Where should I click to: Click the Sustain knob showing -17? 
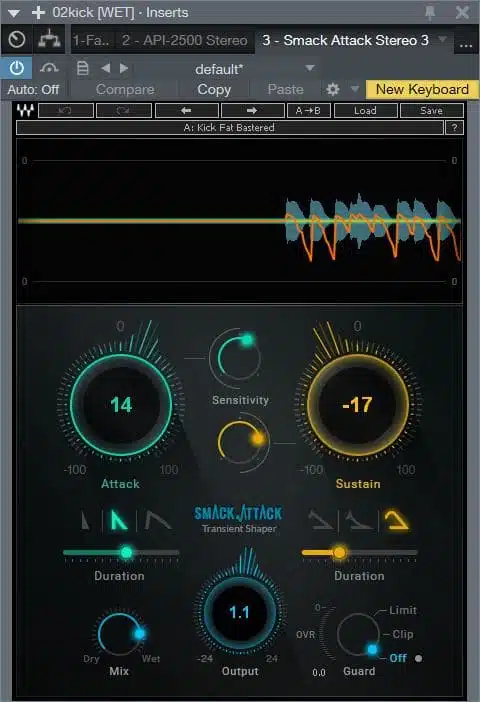(357, 405)
